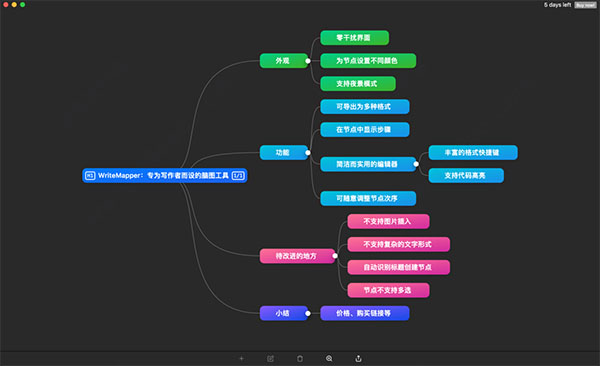Select the 丰富的格式快捷键 node
The width and height of the screenshot is (600, 366).
point(473,153)
